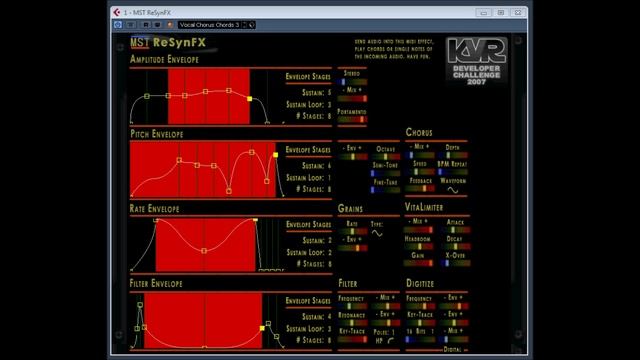Adjust the Env slider beside Digitize Frequency

point(454,306)
